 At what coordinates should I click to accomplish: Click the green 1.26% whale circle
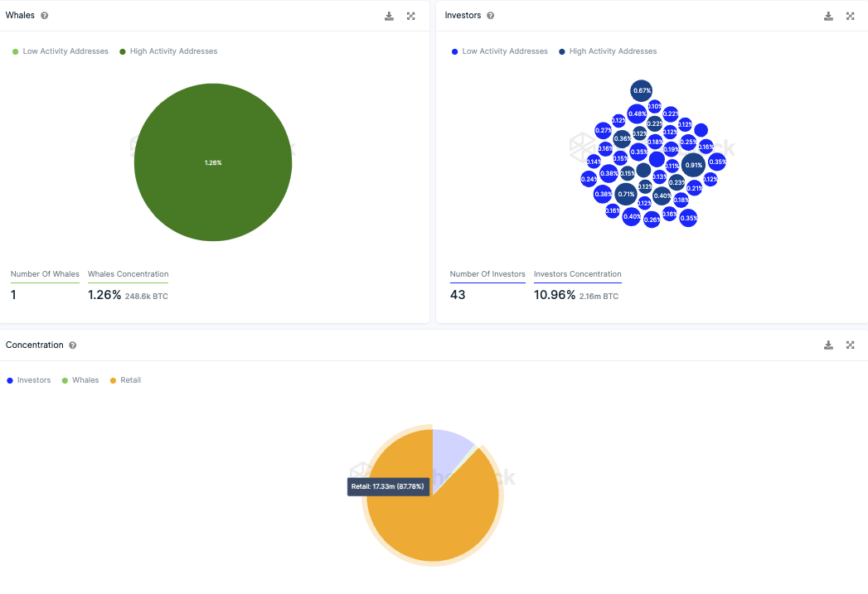coord(213,162)
